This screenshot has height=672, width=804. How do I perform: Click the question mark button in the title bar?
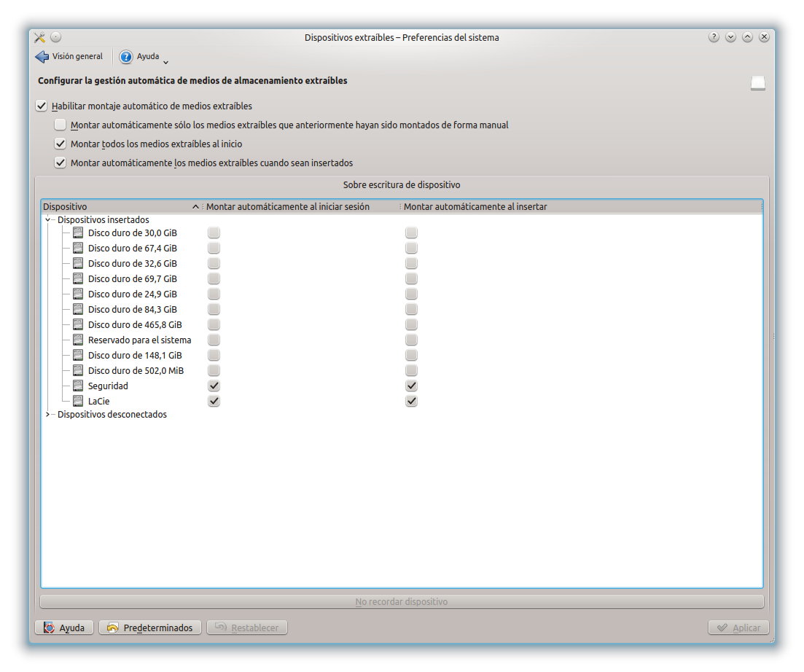click(x=714, y=37)
